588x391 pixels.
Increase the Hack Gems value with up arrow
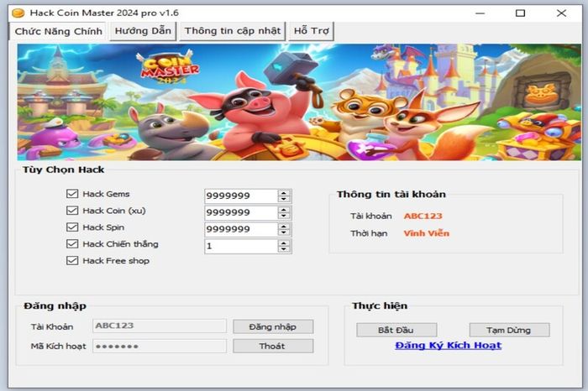(284, 193)
